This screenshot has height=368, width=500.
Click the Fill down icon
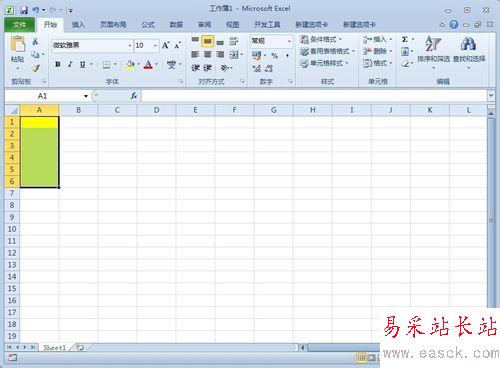[x=405, y=51]
